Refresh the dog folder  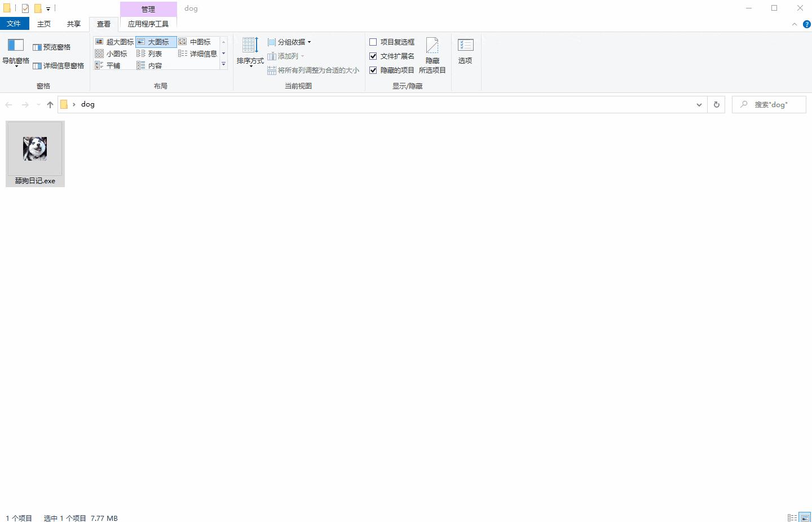[717, 105]
